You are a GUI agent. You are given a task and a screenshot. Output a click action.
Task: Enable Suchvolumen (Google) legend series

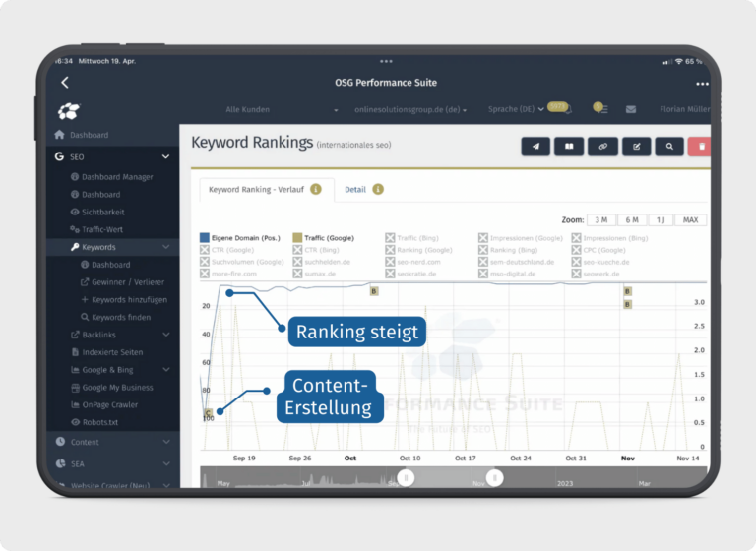(x=241, y=262)
